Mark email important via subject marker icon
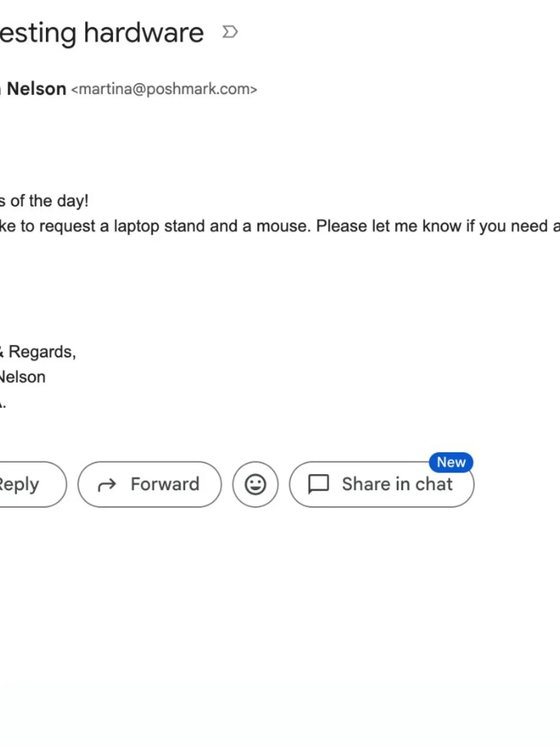 [x=230, y=32]
